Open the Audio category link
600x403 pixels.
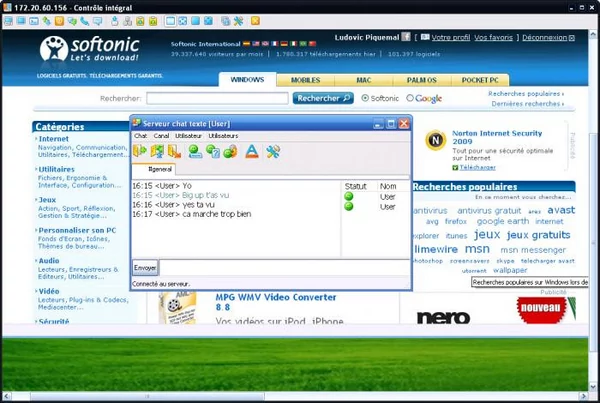coord(49,261)
